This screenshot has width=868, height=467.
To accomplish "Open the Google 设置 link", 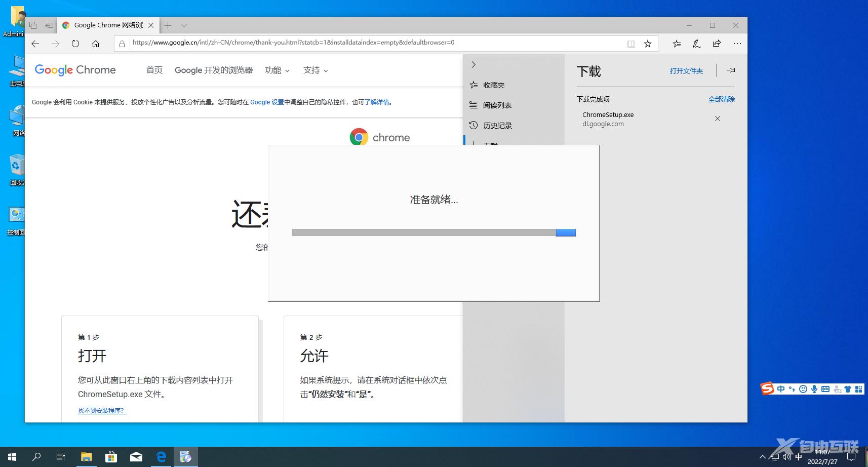I will tap(267, 102).
